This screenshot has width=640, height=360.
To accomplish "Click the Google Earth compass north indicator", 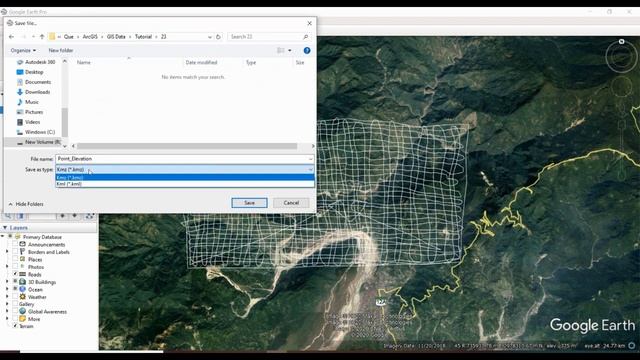I will tap(621, 42).
